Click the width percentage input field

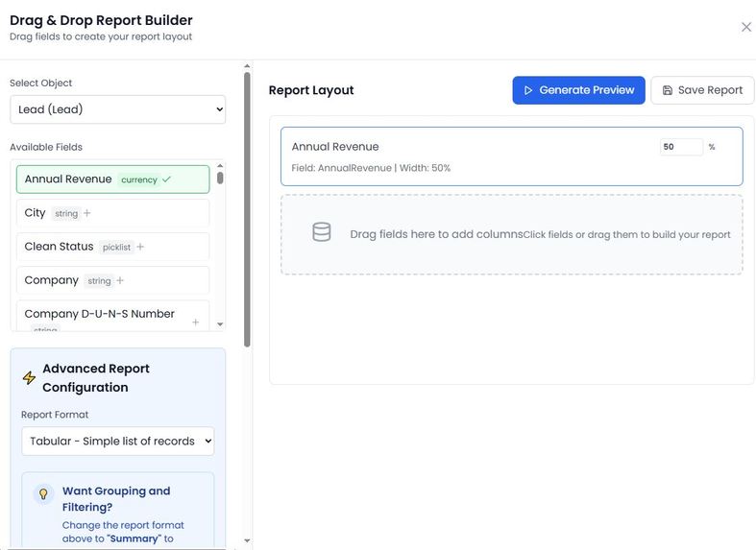pyautogui.click(x=681, y=147)
